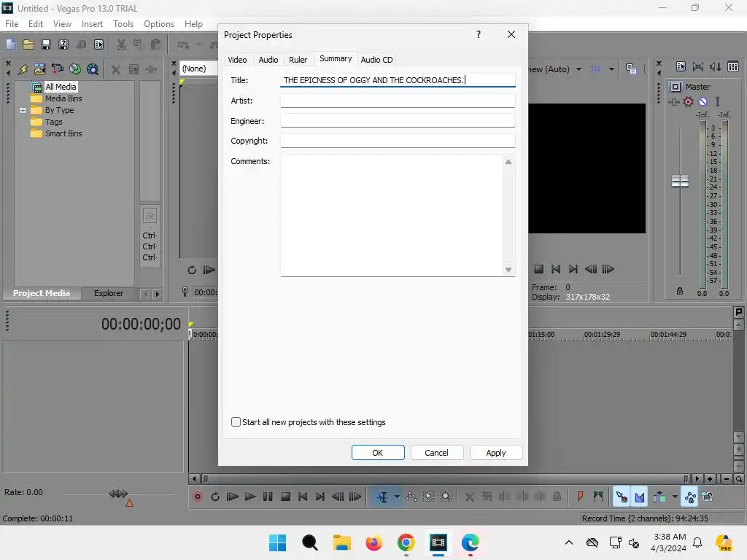Screen dimensions: 747x560
Task: Select the Zoom Edit tool
Action: coord(446,497)
